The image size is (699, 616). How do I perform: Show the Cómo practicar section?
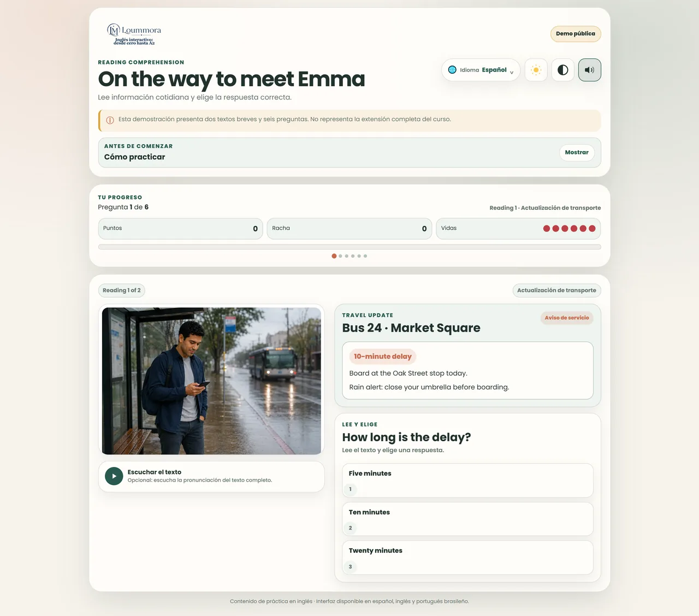pos(577,152)
